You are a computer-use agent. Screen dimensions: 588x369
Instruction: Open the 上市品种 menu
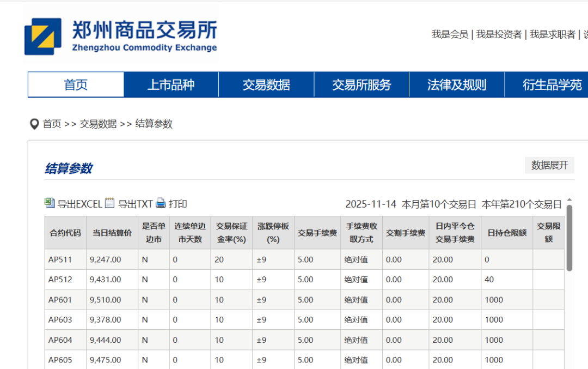[171, 84]
